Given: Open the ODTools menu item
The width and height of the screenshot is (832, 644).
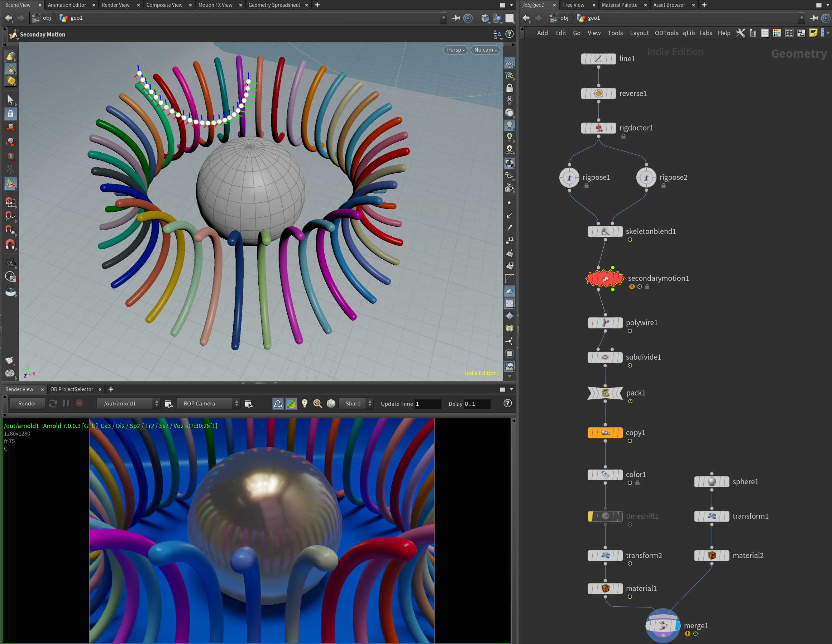Looking at the screenshot, I should pyautogui.click(x=666, y=33).
